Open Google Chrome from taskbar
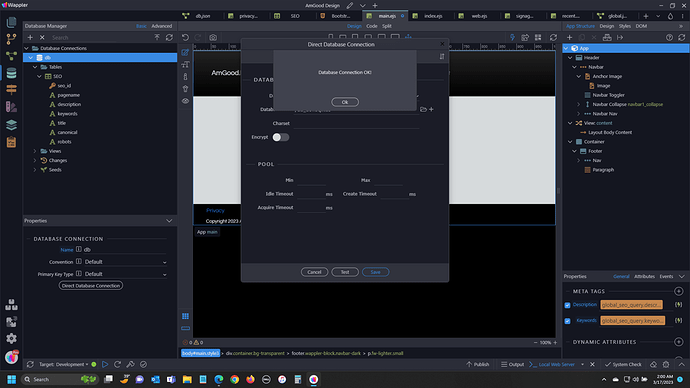Image resolution: width=690 pixels, height=388 pixels. (235, 379)
